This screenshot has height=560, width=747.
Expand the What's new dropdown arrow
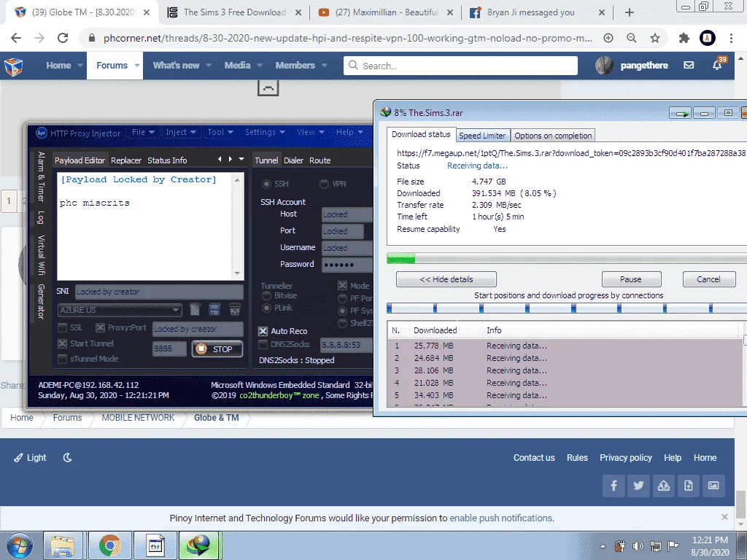[x=209, y=65]
